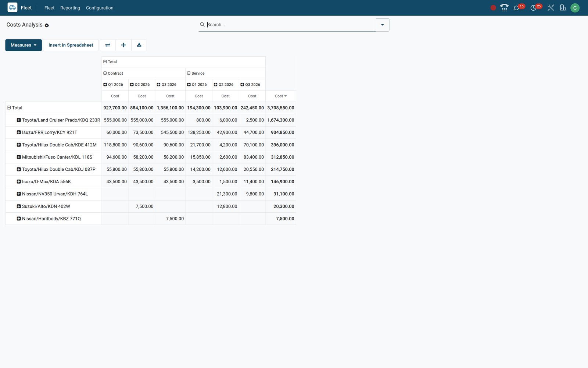588x368 pixels.
Task: Click the 11,400.00 D-Max cell
Action: (252, 182)
